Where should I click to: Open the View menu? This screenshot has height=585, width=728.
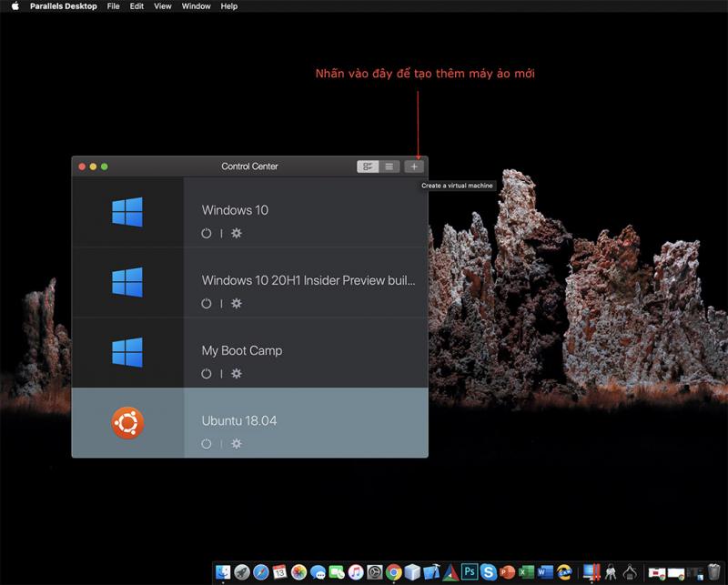click(x=163, y=6)
